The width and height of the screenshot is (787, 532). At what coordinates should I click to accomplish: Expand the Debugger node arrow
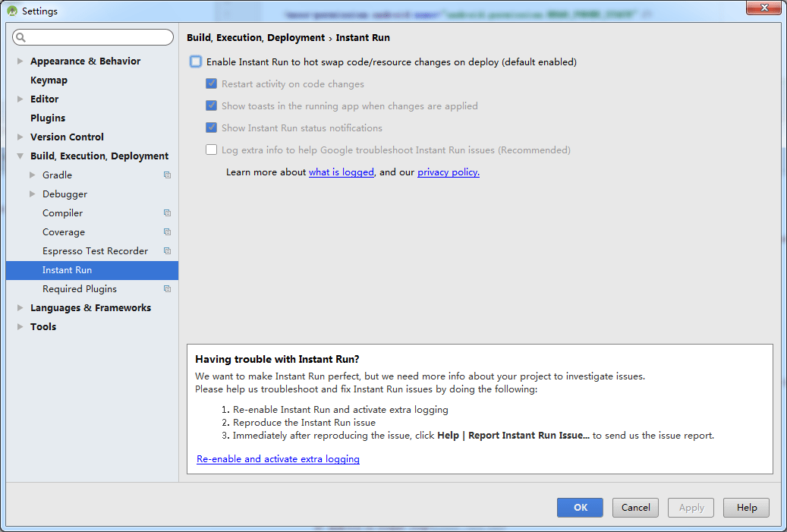(x=33, y=194)
